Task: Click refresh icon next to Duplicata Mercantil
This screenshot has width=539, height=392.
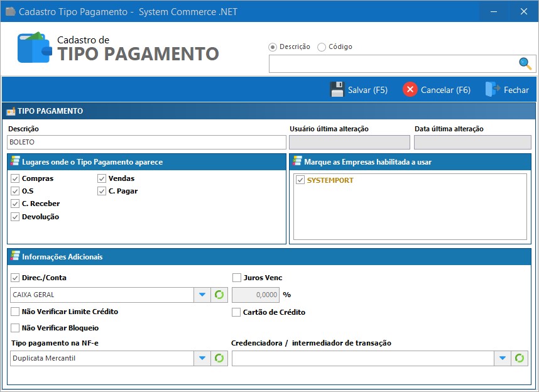Action: coord(218,357)
